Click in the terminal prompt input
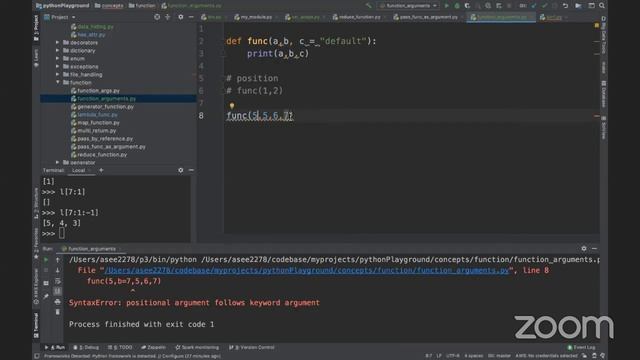Viewport: 640px width, 360px height. [x=62, y=233]
